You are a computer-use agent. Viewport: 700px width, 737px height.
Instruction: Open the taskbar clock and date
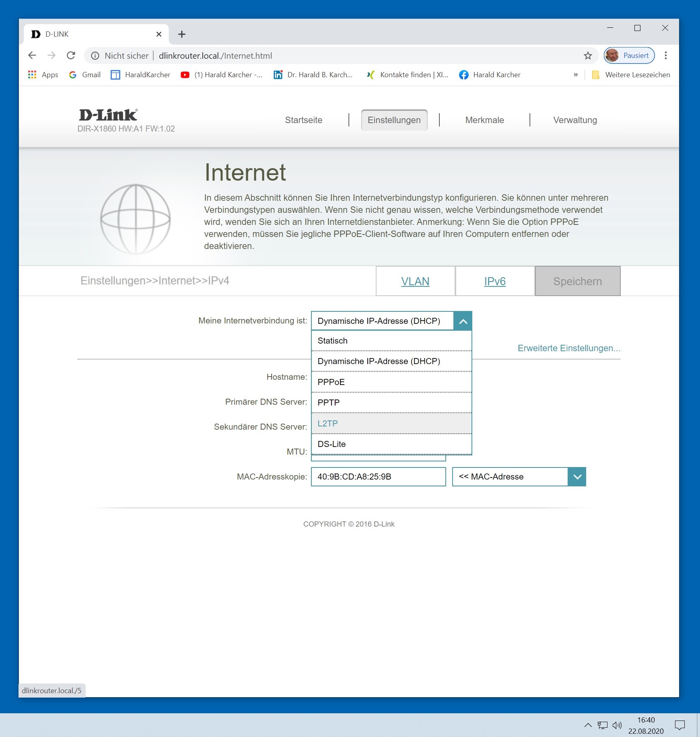click(646, 725)
